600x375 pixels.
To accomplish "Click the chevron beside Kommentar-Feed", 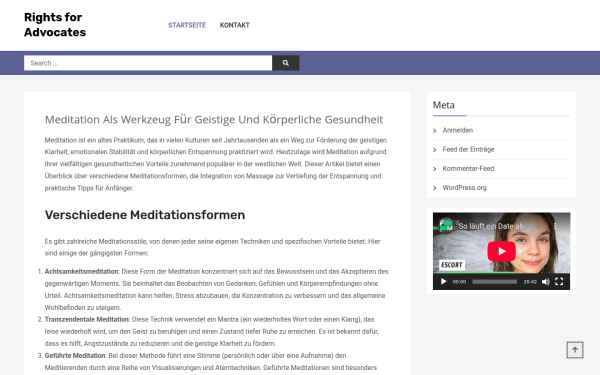I will [435, 169].
